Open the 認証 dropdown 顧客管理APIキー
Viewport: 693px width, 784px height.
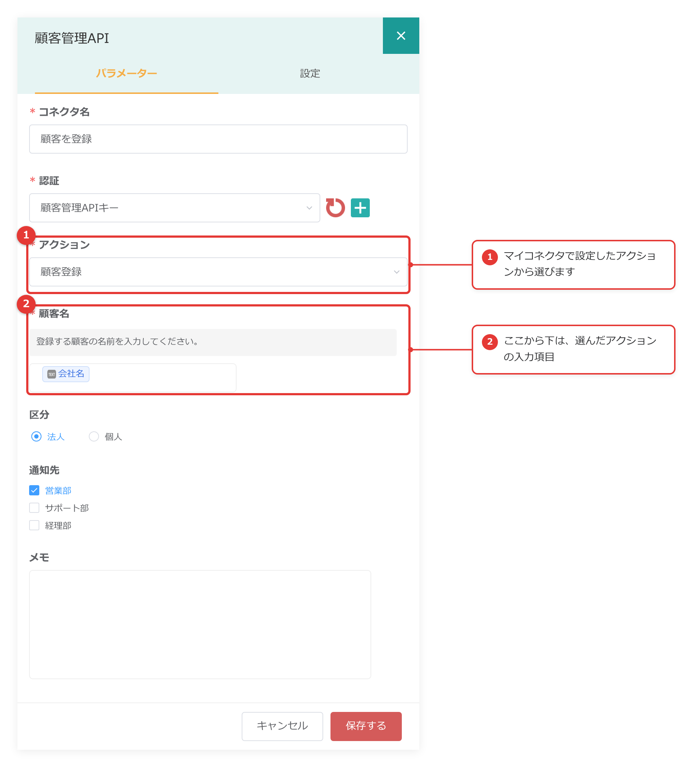tap(174, 208)
